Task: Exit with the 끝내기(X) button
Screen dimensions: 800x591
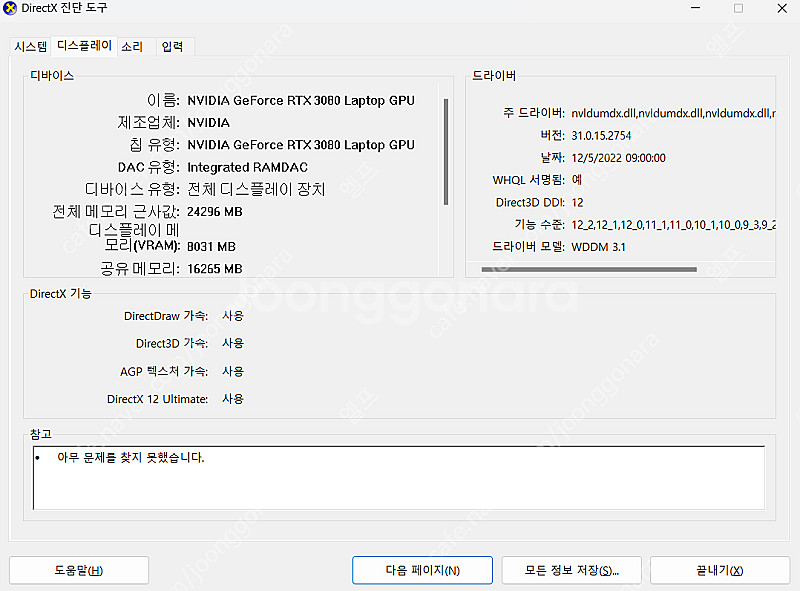Action: pyautogui.click(x=720, y=570)
